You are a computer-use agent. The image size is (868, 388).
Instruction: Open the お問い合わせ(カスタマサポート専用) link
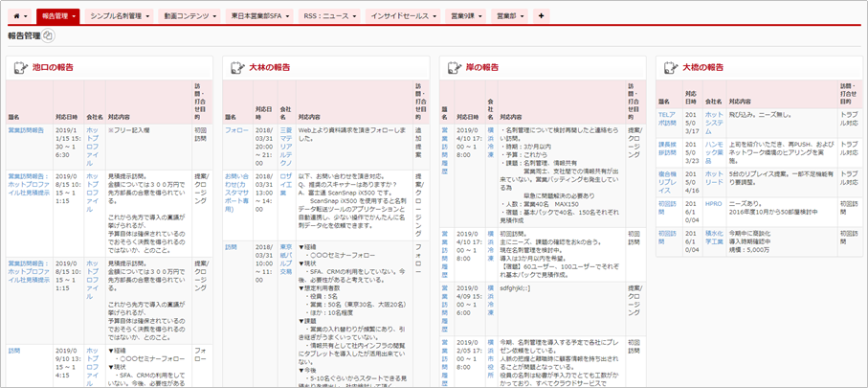click(237, 193)
